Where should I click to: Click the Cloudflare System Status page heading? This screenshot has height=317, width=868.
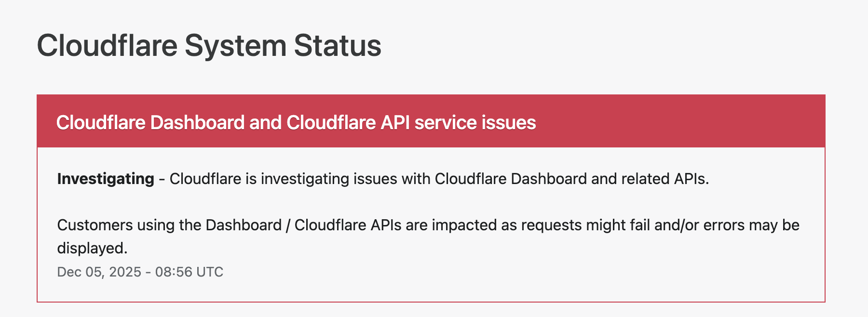point(209,46)
